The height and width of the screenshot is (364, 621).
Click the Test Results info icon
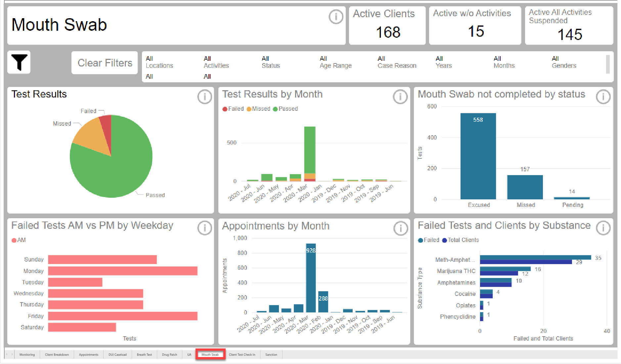204,97
